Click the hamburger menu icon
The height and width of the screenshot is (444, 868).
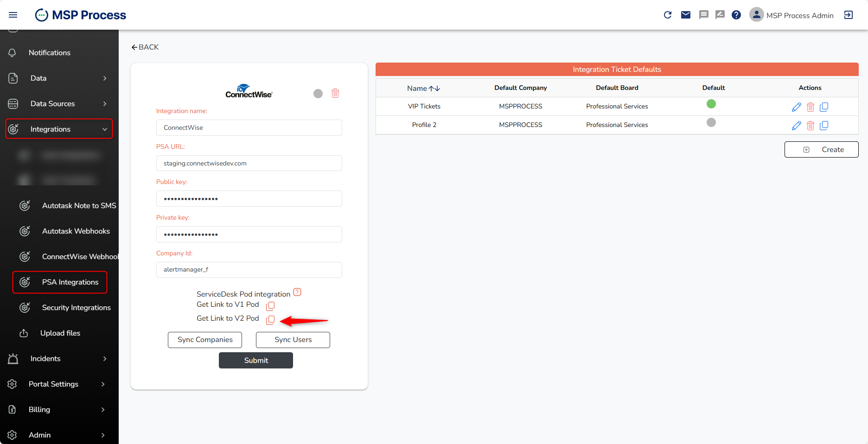(x=13, y=15)
